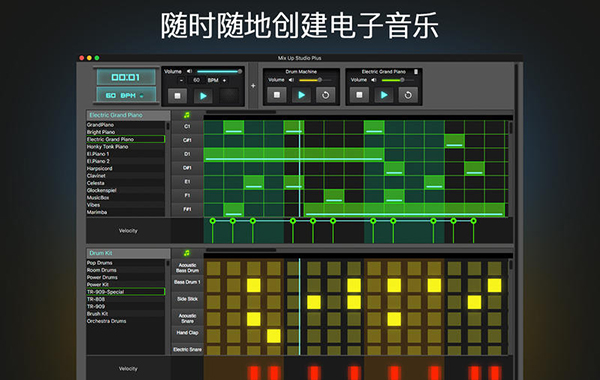Click the Drum Kit instrument header
The image size is (600, 380).
(x=128, y=253)
